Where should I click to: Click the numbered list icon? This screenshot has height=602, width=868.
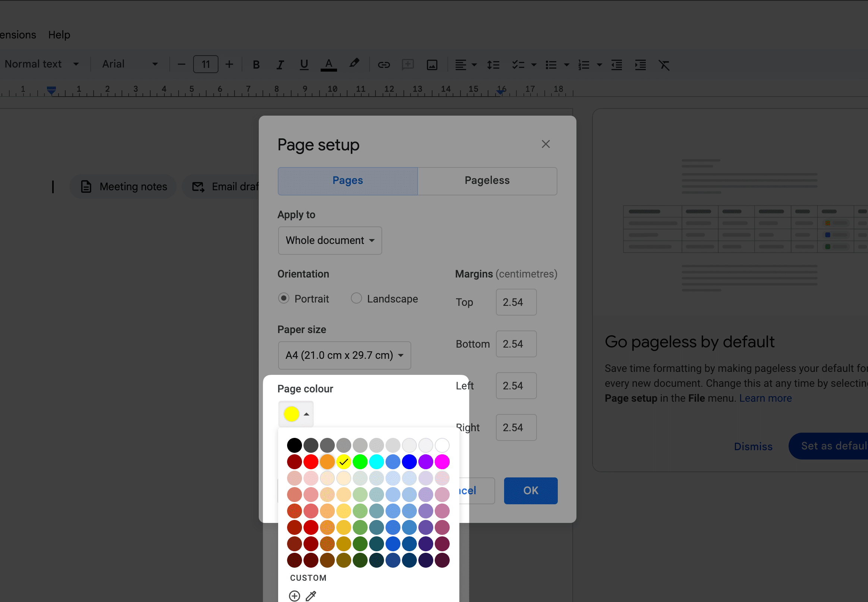click(x=584, y=65)
